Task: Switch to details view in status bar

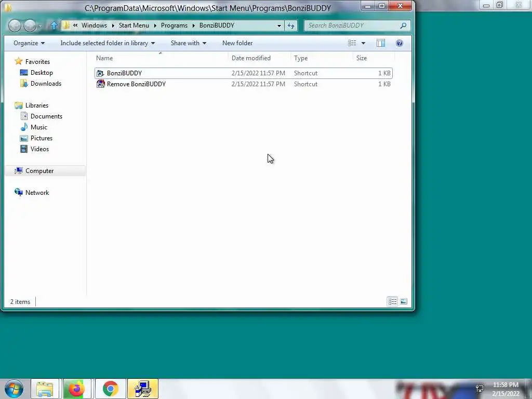Action: pos(392,302)
